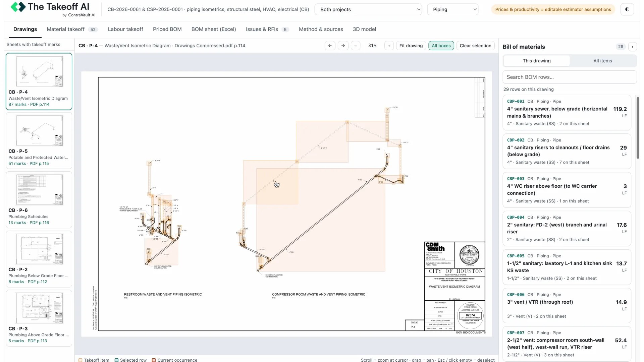Open 3D model tab
The height and width of the screenshot is (362, 644).
[364, 29]
